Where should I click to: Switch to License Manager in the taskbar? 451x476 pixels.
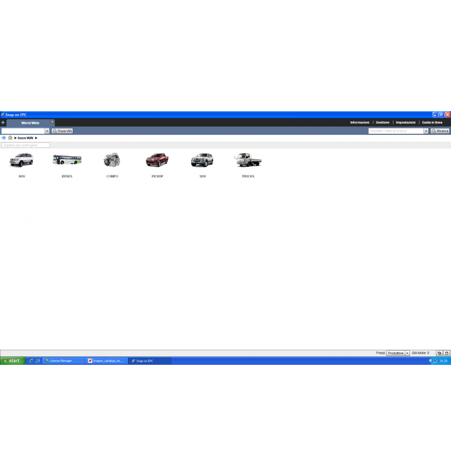(64, 361)
